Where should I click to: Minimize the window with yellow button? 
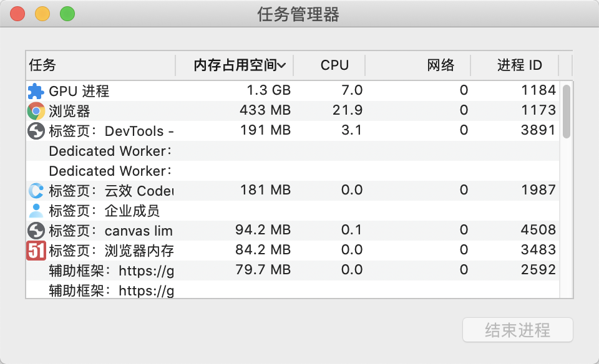[x=42, y=14]
